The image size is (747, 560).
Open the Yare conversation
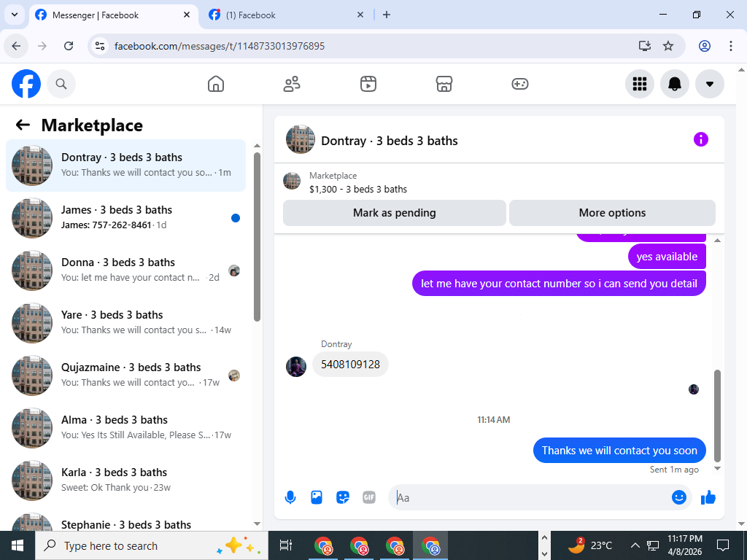tap(125, 322)
